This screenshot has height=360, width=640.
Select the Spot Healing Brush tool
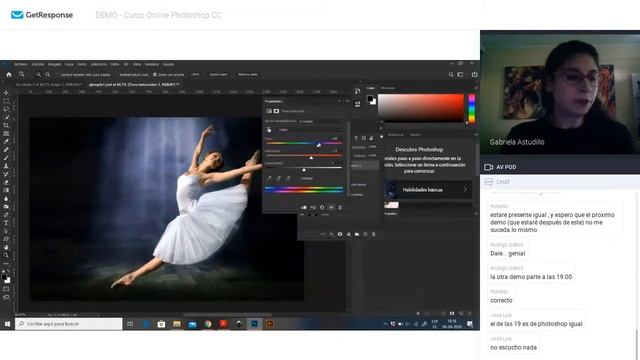(6, 150)
